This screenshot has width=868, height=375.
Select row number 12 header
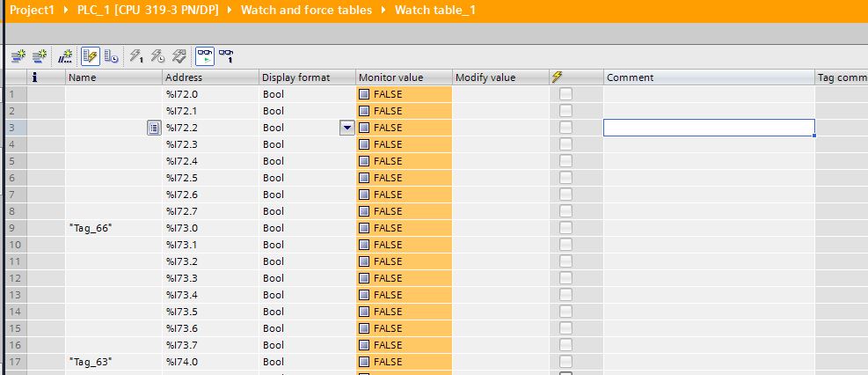(x=16, y=278)
